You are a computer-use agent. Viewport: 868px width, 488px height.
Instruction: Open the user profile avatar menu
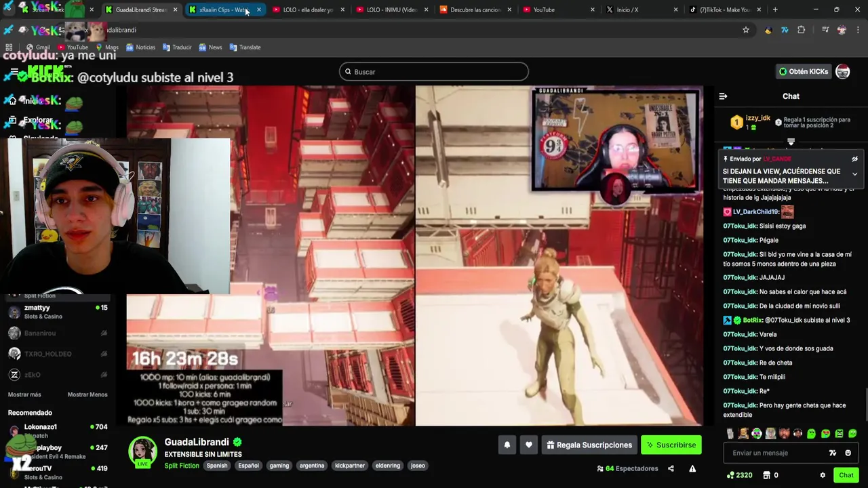(842, 72)
